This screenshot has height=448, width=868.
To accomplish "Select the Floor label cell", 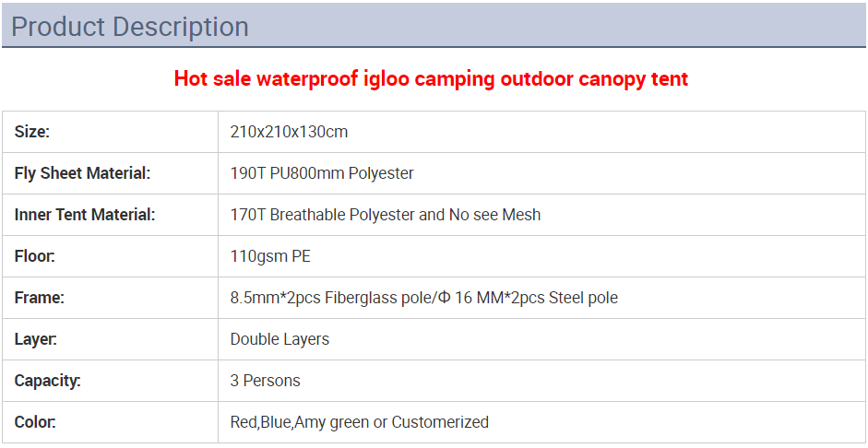I will click(x=35, y=256).
